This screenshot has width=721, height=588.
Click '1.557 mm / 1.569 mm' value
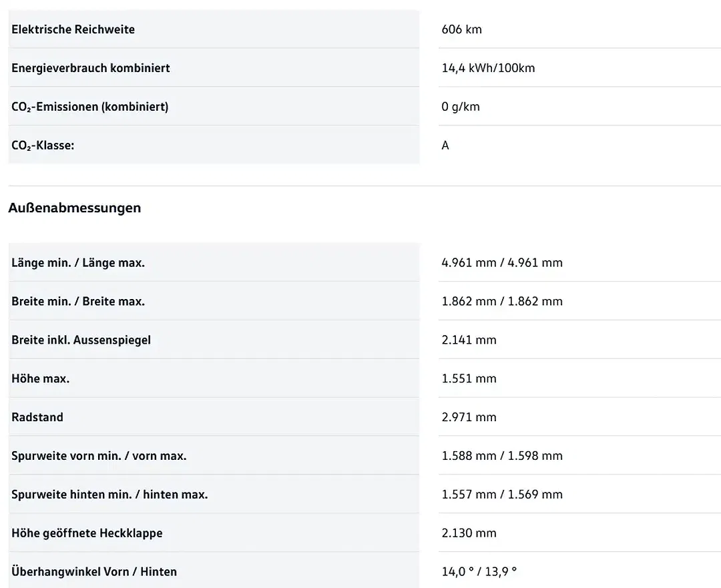(502, 494)
